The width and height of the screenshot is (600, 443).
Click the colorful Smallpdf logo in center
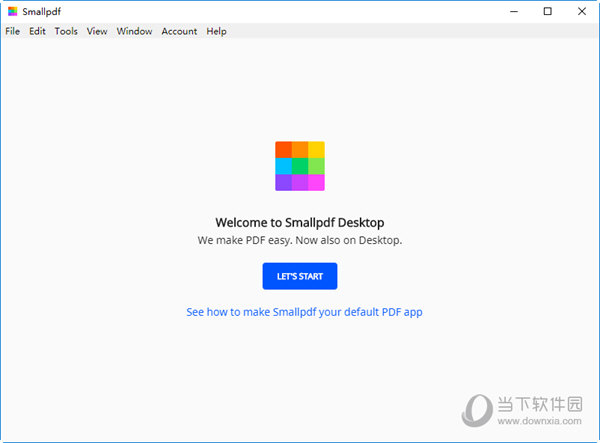pos(300,166)
